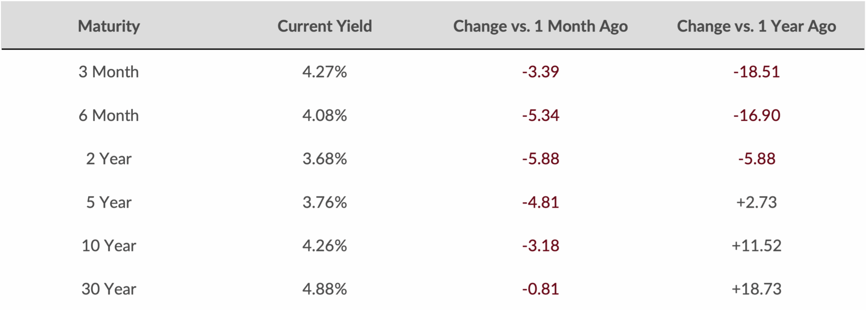
Task: Click the 30 Year maturity label
Action: (x=108, y=289)
